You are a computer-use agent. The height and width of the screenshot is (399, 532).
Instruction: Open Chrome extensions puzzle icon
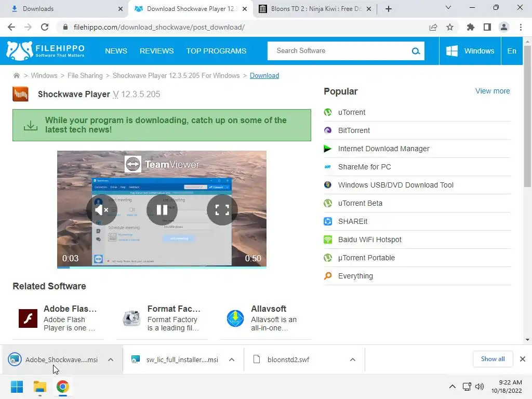point(470,27)
